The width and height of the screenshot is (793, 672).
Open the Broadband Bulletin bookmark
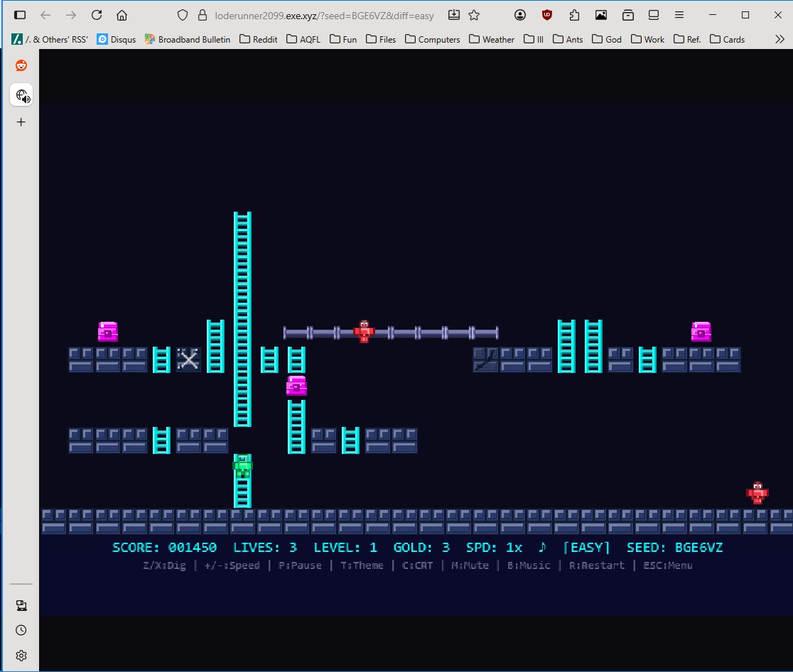point(188,39)
